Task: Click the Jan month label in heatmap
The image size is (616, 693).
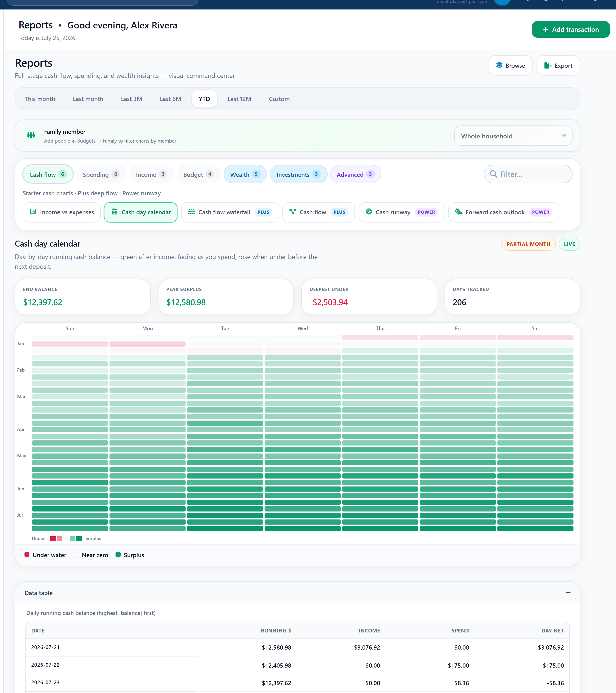Action: pos(20,344)
